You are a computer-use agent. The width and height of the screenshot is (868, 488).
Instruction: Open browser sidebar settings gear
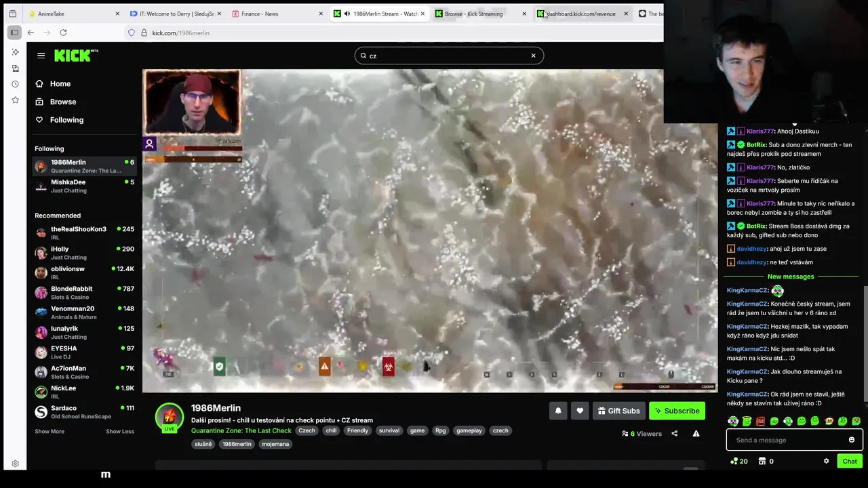point(15,464)
